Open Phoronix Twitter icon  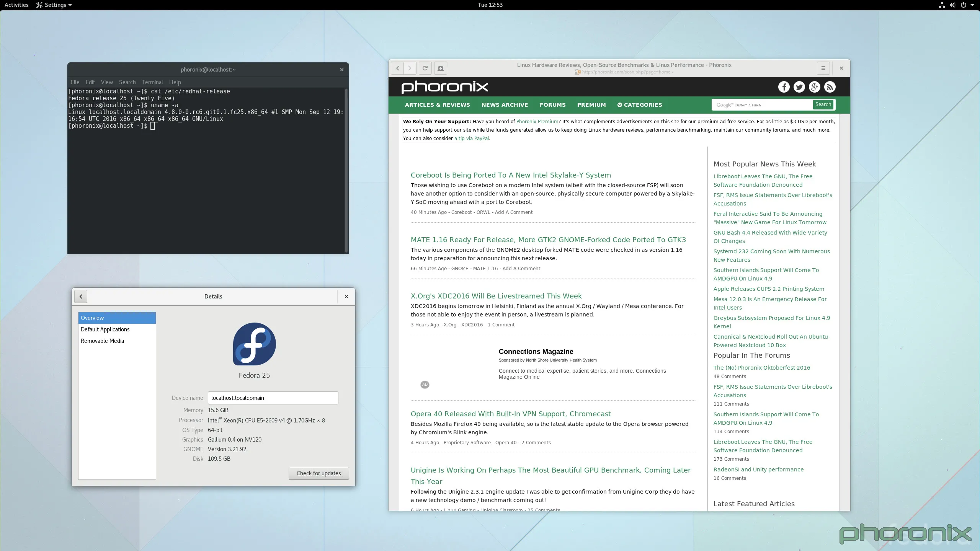[799, 87]
